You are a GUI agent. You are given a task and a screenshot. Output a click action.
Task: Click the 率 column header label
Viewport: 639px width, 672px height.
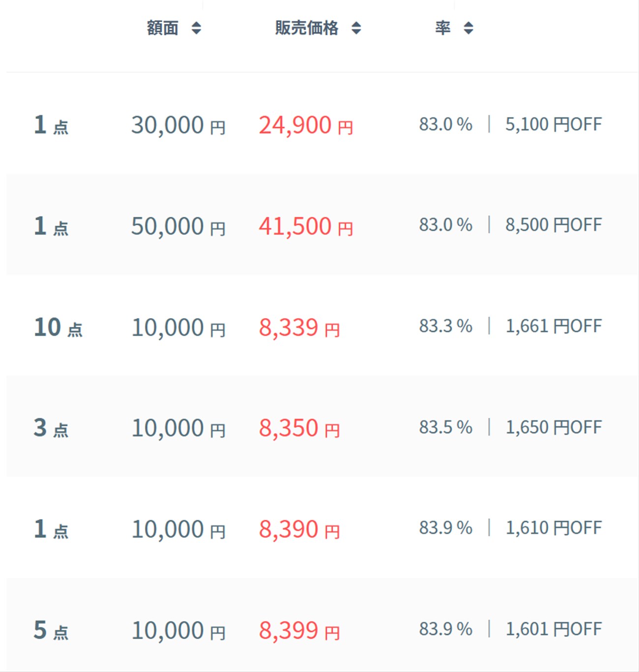(443, 28)
